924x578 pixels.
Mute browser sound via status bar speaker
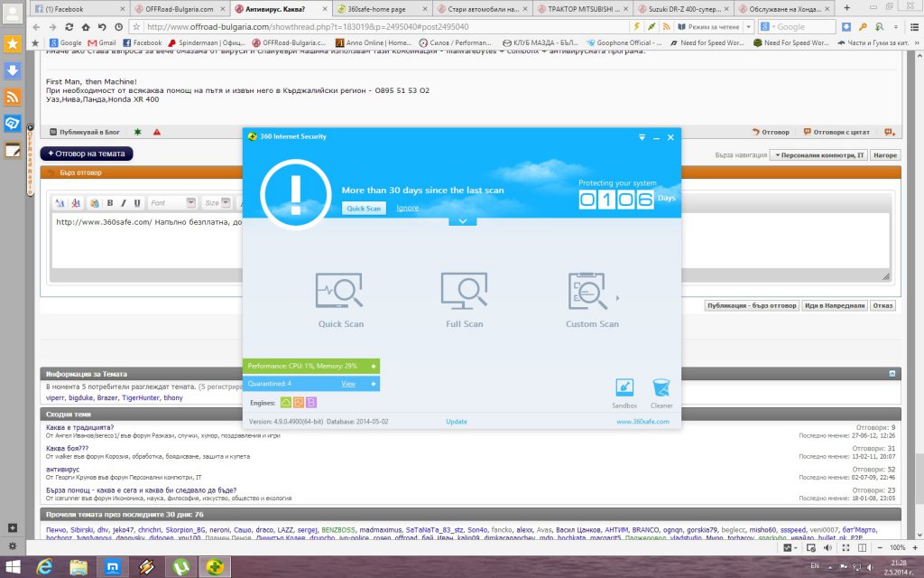coord(827,548)
